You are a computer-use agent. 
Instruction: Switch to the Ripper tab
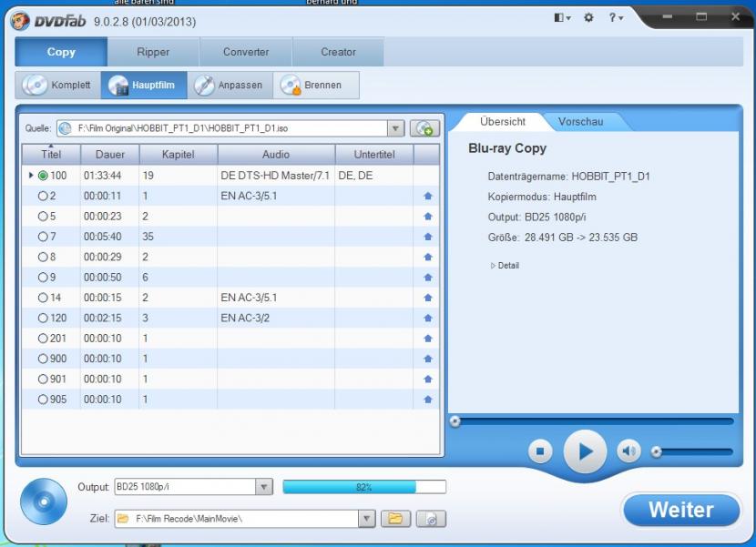[x=153, y=52]
